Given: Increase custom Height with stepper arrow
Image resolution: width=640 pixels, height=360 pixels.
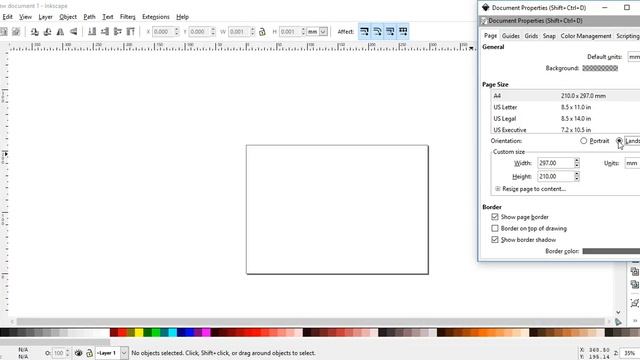Looking at the screenshot, I should pyautogui.click(x=577, y=174).
